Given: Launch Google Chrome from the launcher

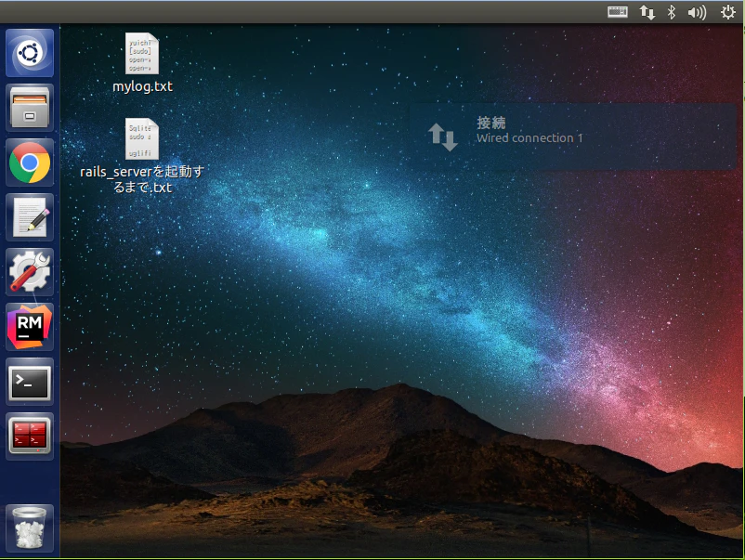Looking at the screenshot, I should [30, 163].
